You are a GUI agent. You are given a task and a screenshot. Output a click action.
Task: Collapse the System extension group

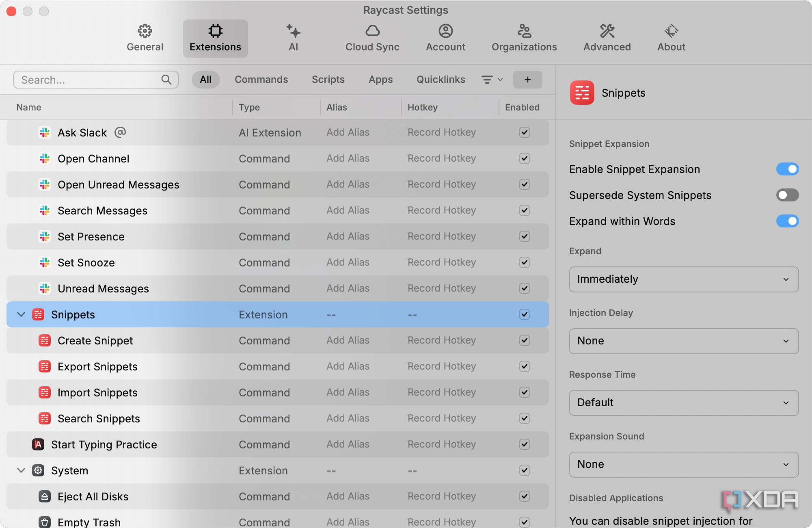pos(21,470)
